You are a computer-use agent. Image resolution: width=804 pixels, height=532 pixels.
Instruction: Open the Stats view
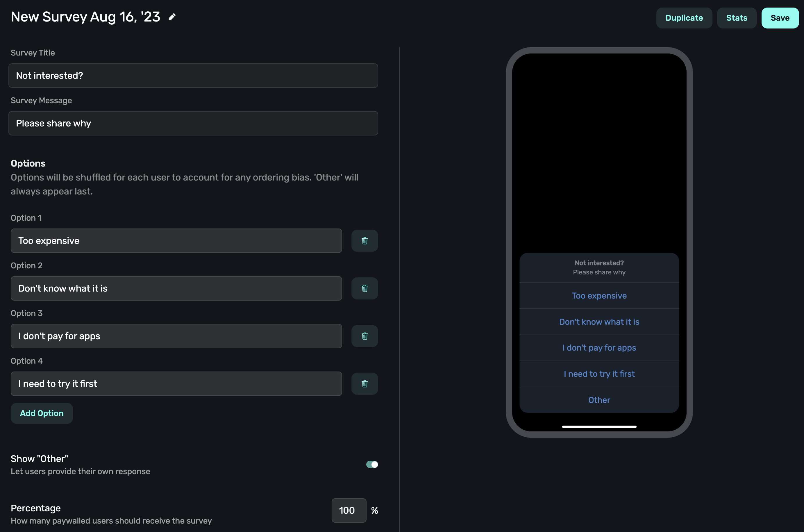click(736, 18)
